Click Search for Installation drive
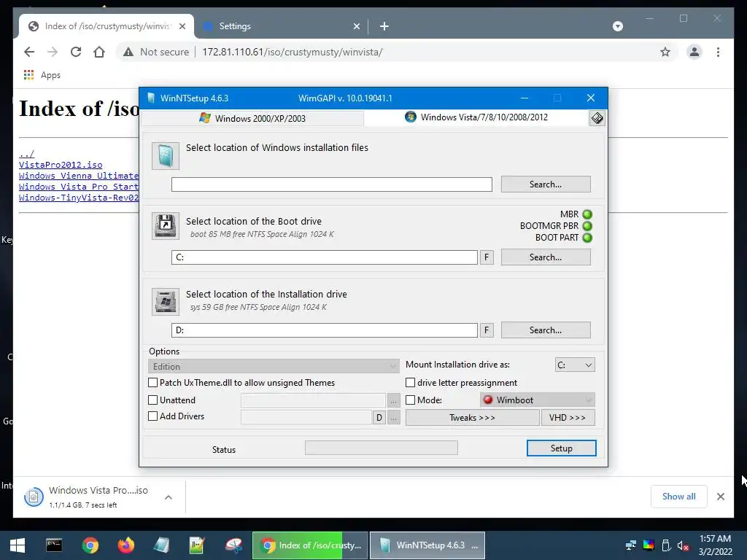 tap(546, 330)
